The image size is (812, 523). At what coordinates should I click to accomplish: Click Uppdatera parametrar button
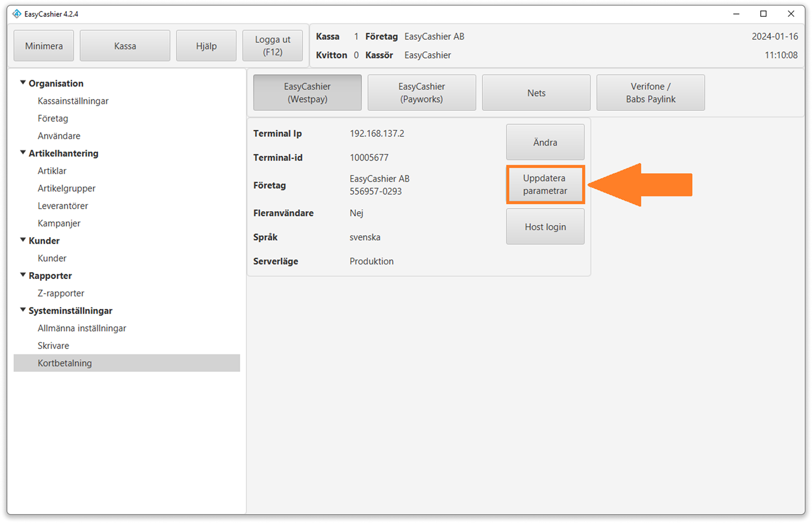(x=545, y=184)
